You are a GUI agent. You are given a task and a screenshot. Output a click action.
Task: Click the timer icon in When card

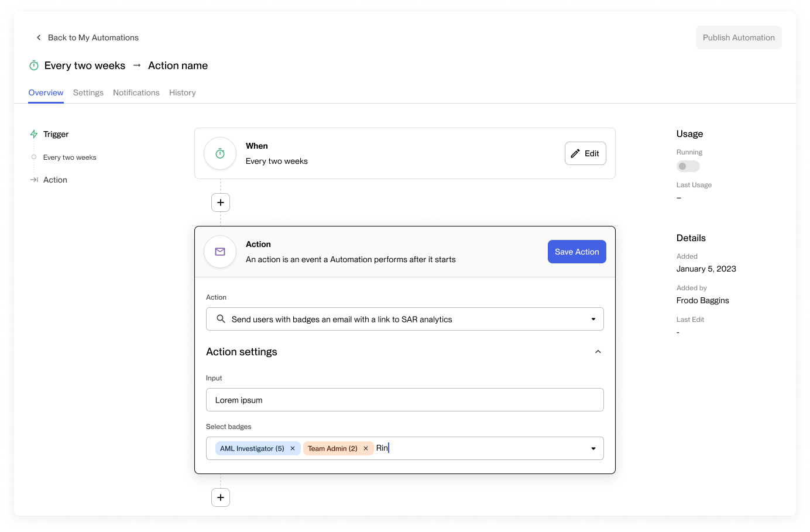tap(220, 153)
